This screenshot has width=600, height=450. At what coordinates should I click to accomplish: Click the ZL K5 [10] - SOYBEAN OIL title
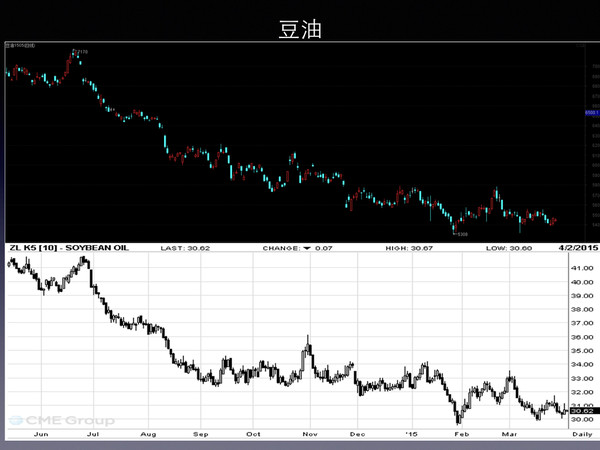coord(69,248)
